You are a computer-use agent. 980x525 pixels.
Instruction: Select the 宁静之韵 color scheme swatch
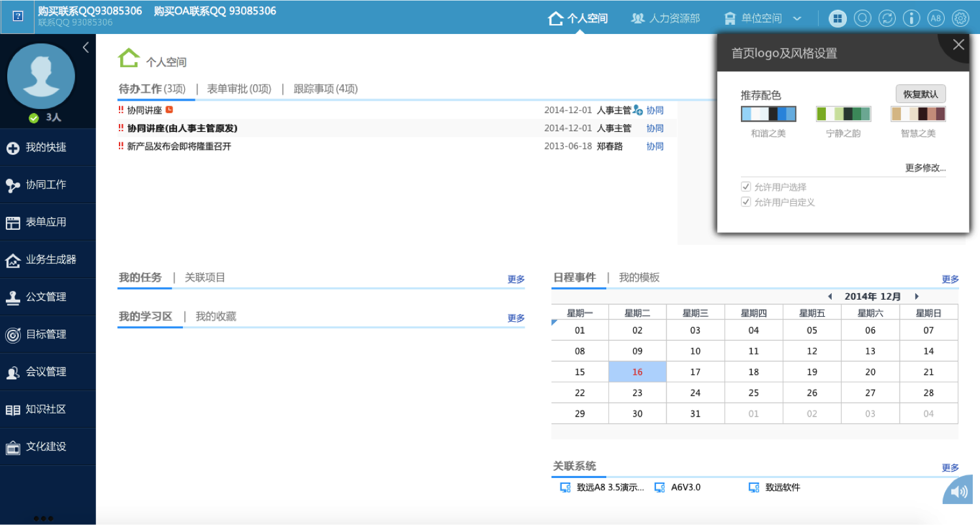pyautogui.click(x=843, y=114)
